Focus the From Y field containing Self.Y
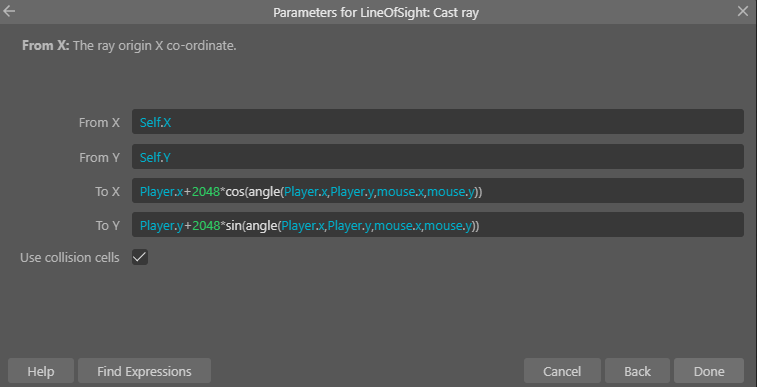The image size is (757, 387). coord(437,156)
